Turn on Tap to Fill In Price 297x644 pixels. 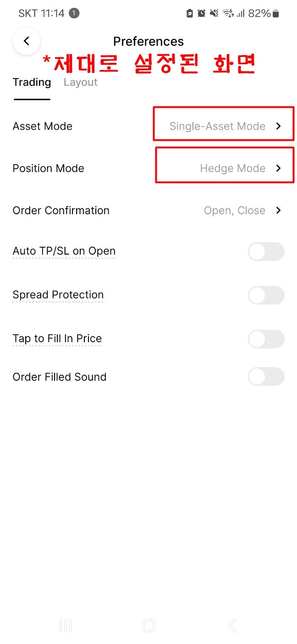coord(266,339)
